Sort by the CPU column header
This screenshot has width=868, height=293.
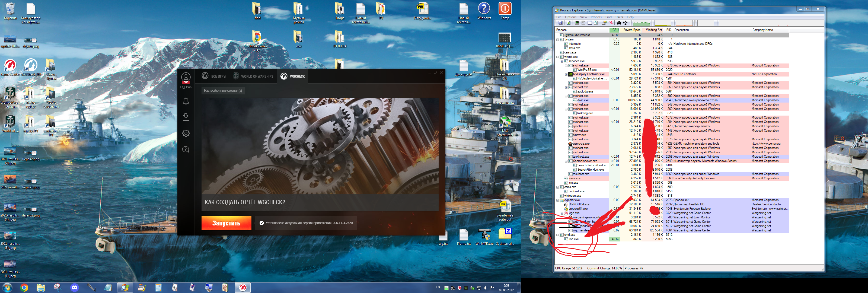pyautogui.click(x=615, y=30)
